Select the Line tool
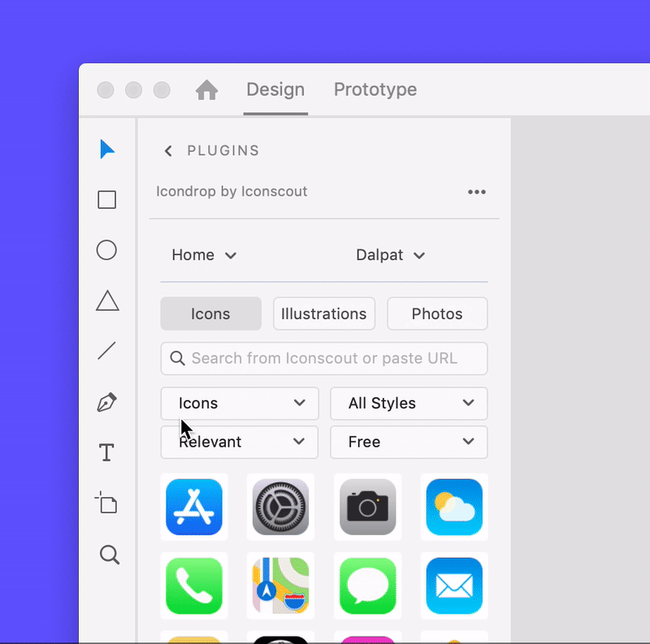 pos(106,351)
